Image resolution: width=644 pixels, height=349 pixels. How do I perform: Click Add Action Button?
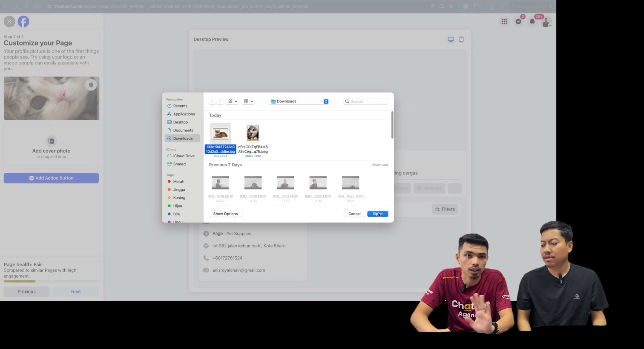tap(51, 178)
